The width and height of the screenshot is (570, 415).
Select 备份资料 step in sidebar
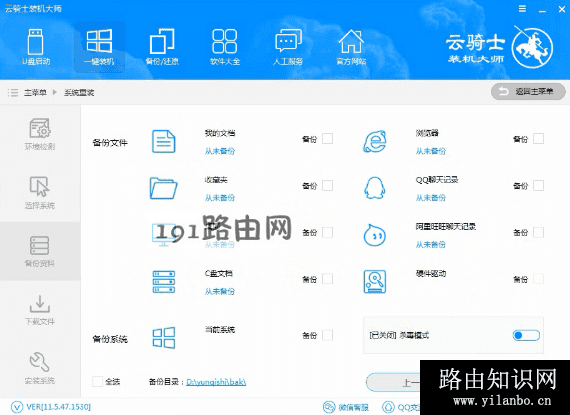[40, 251]
